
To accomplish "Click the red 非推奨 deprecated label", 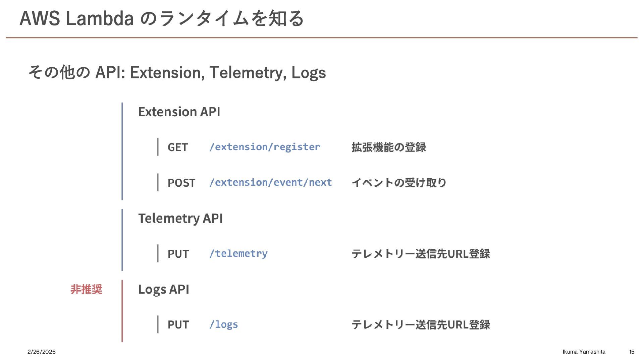I will 86,289.
